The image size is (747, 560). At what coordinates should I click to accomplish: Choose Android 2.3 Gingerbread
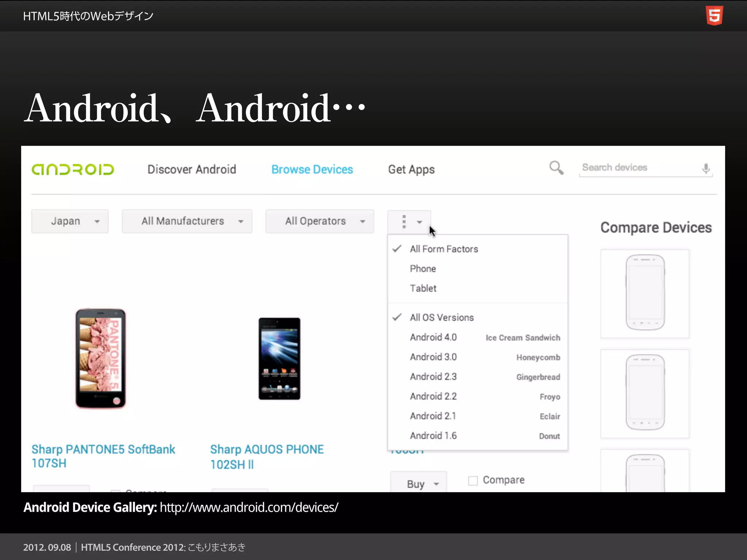pos(478,377)
